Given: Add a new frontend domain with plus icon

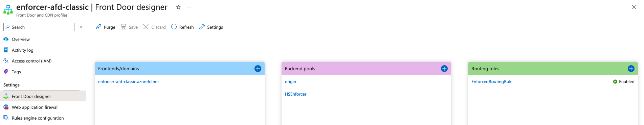Looking at the screenshot, I should click(x=258, y=69).
